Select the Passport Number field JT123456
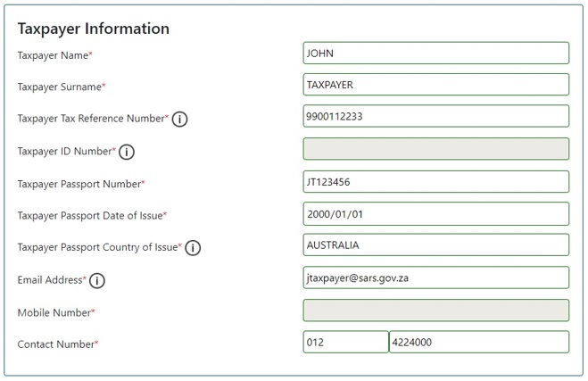588x381 pixels. (x=435, y=182)
